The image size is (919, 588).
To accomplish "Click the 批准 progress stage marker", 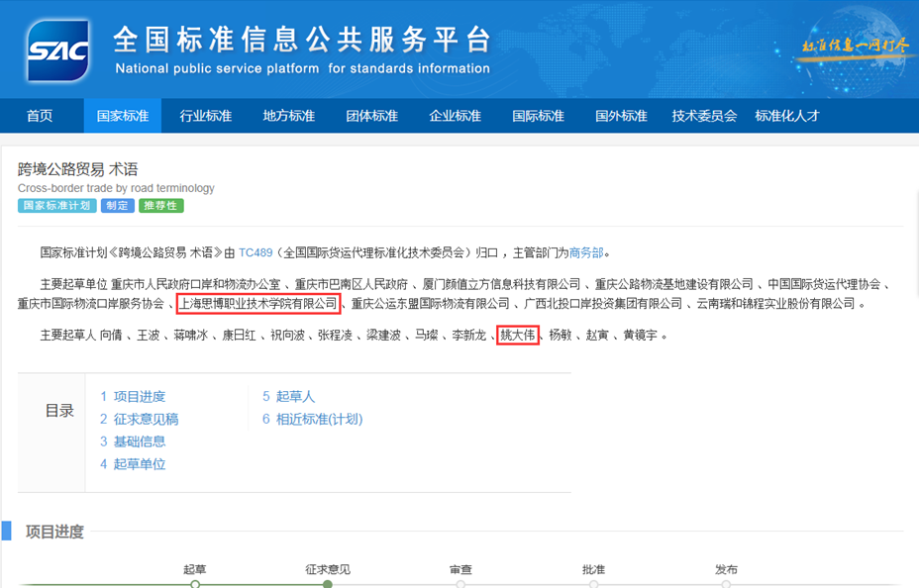I will 594,584.
